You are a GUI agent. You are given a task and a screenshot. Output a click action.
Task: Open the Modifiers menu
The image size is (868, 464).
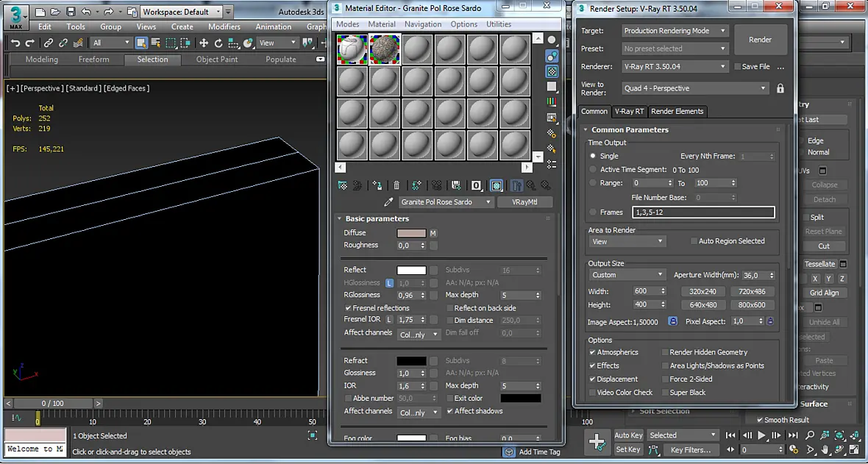(x=224, y=26)
